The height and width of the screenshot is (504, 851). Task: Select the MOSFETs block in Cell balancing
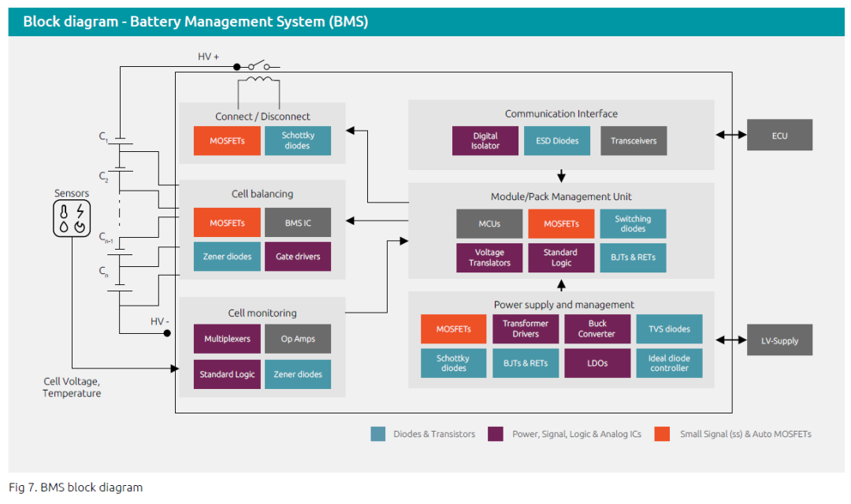[227, 223]
